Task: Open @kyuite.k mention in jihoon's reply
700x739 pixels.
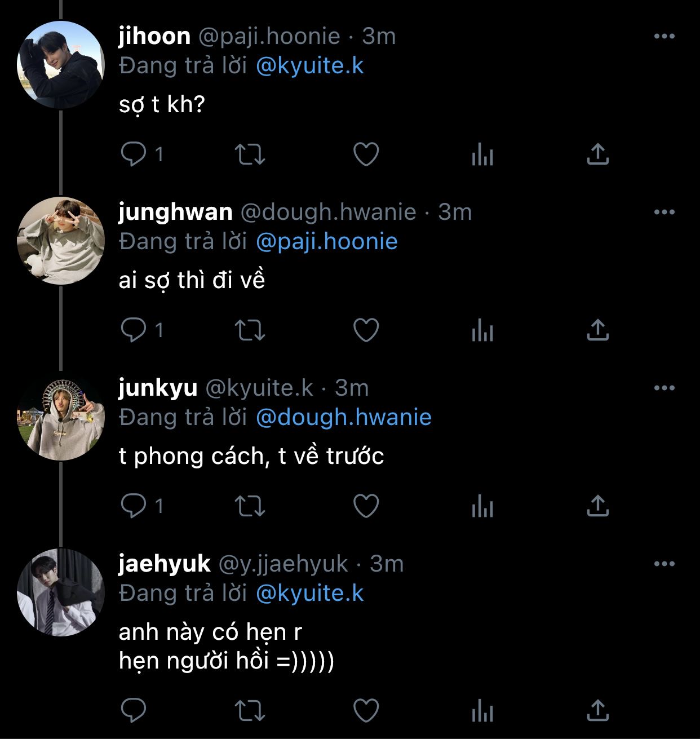Action: click(x=310, y=66)
